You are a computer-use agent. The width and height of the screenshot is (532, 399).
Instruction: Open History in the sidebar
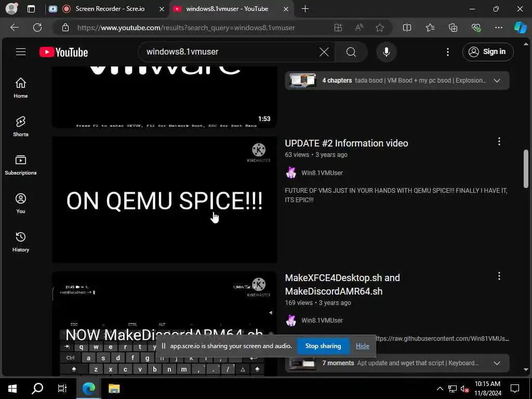(21, 242)
